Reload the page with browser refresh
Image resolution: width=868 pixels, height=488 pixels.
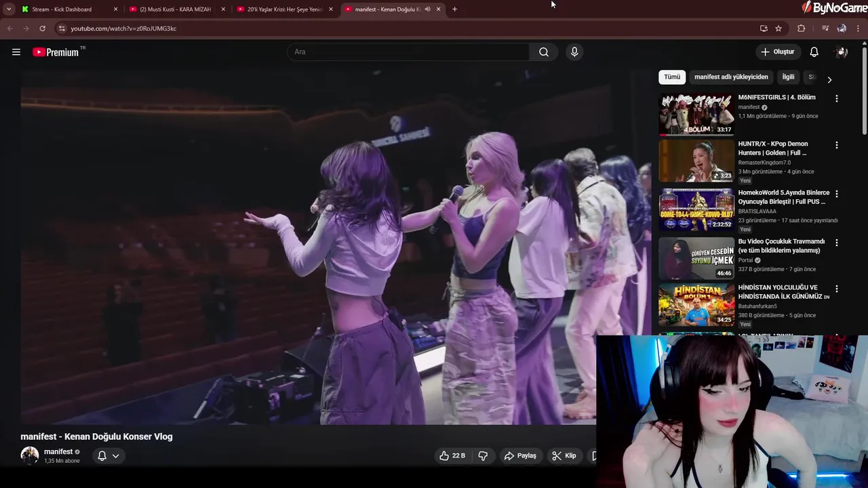pos(42,28)
